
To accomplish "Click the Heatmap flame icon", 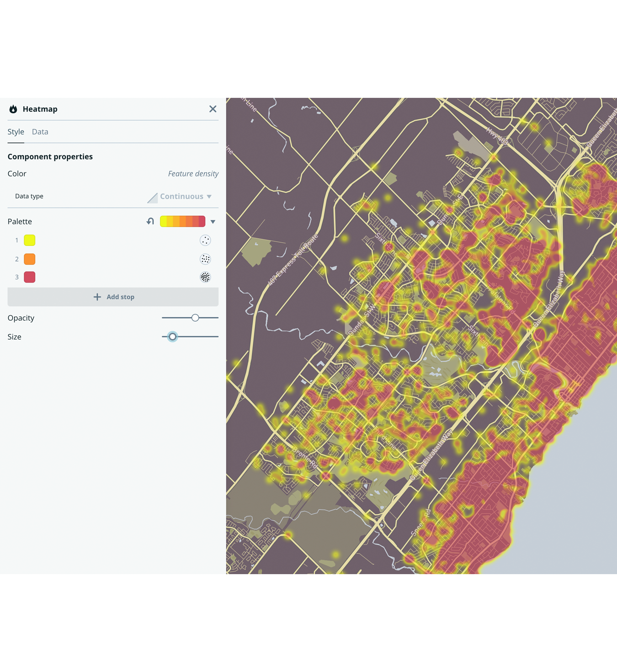I will click(x=13, y=109).
